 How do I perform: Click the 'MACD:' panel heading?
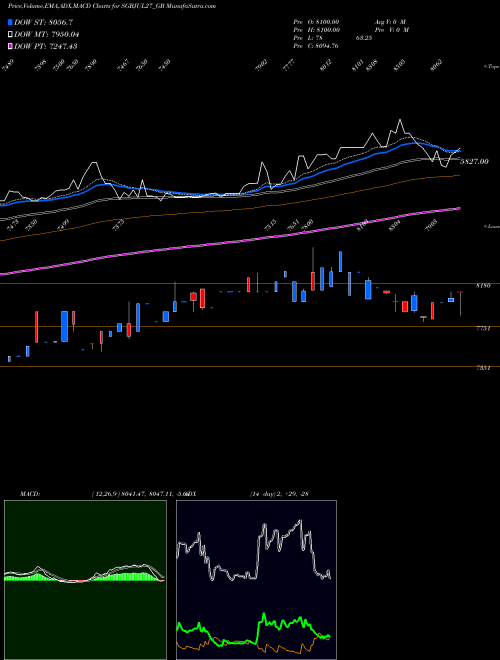tap(30, 493)
